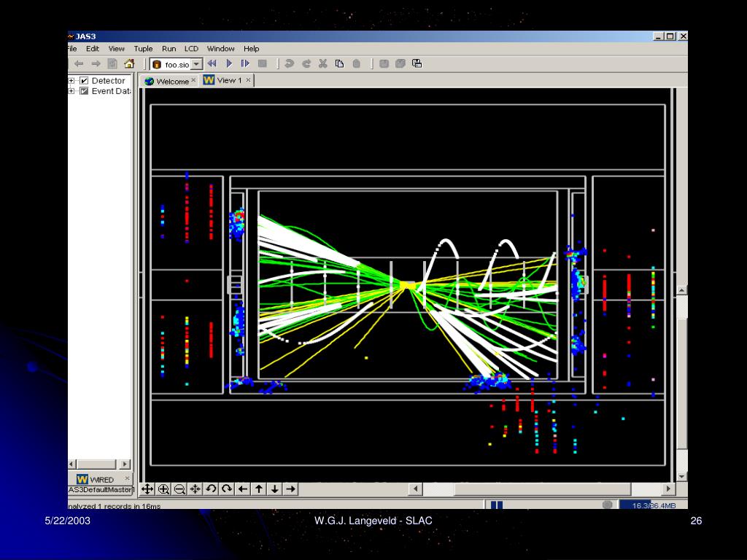Select the JAS3DefaultMaster tab
Image resolution: width=747 pixels, height=560 pixels.
(x=101, y=489)
